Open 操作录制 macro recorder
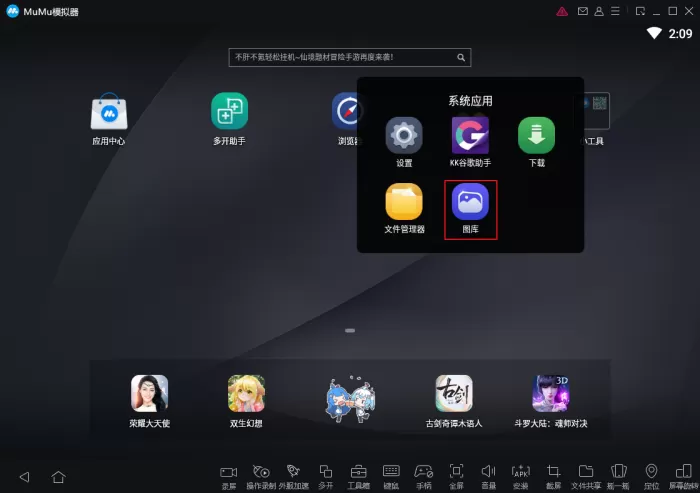This screenshot has width=700, height=493. pyautogui.click(x=261, y=476)
